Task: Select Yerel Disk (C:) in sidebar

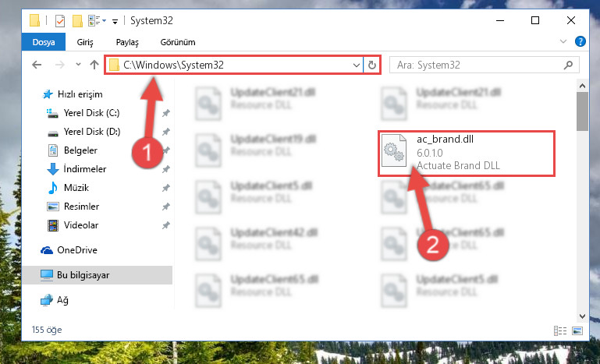Action: coord(91,113)
